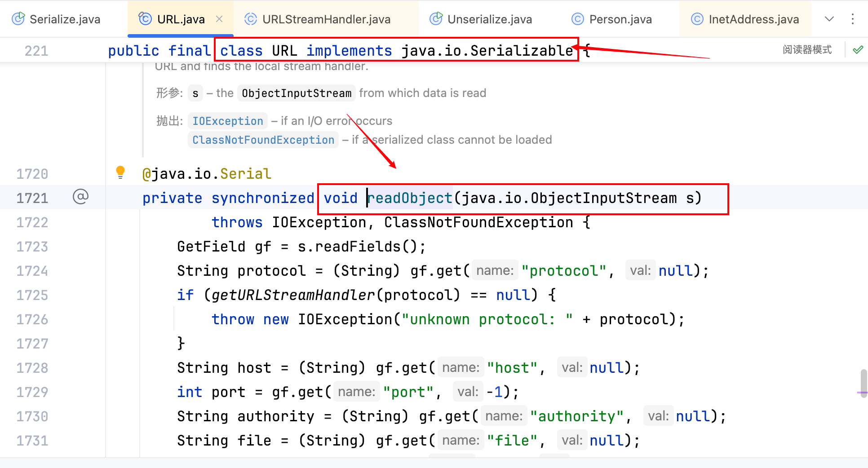Place cursor on the readObject method name
The height and width of the screenshot is (468, 868).
click(410, 198)
